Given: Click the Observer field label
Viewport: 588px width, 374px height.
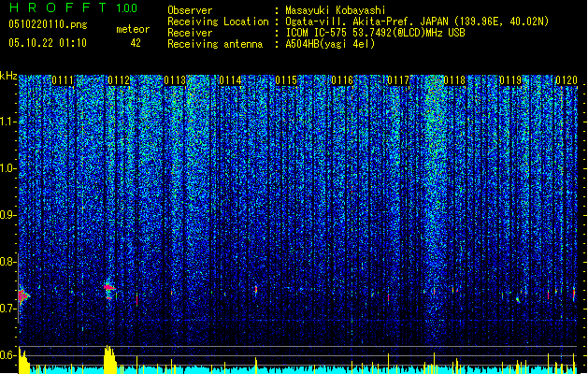Looking at the screenshot, I should point(190,10).
